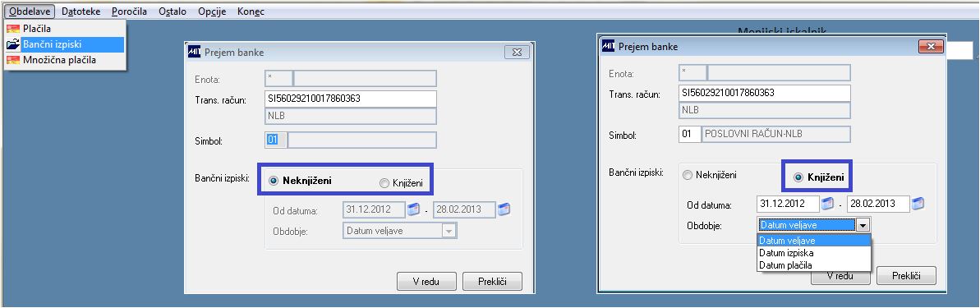The image size is (980, 308).
Task: Click the Plačila menu icon
Action: (x=13, y=29)
